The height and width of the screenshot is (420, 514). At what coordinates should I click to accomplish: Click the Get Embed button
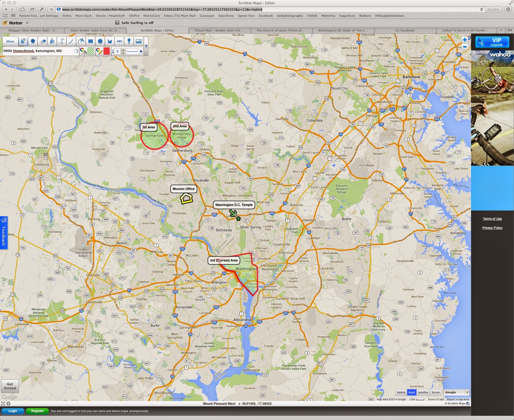[x=10, y=386]
